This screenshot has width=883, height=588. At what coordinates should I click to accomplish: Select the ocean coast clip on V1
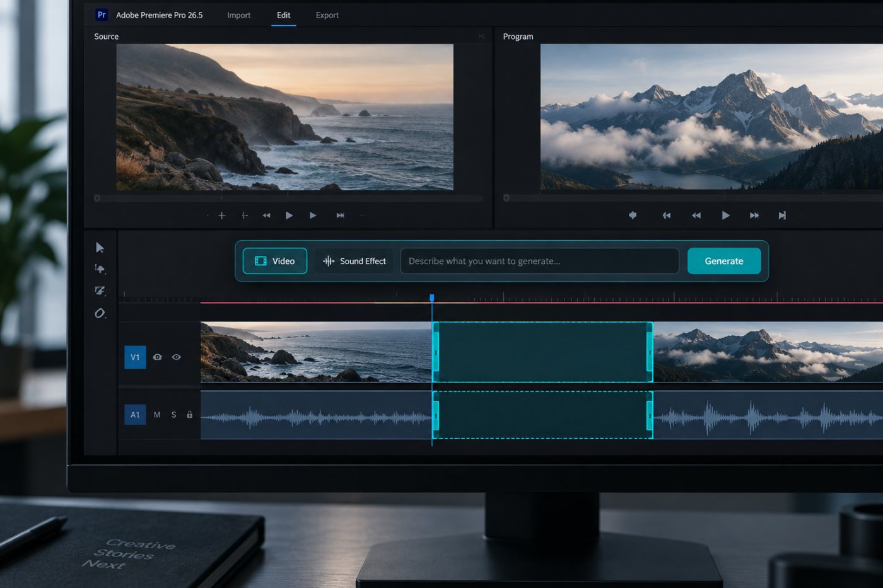[316, 352]
